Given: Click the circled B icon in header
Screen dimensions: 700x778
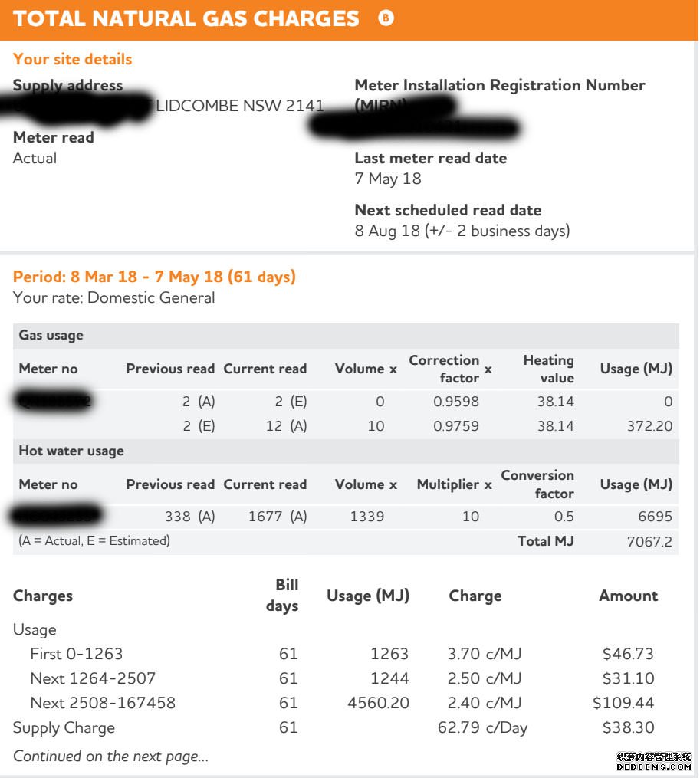Looking at the screenshot, I should (x=386, y=18).
